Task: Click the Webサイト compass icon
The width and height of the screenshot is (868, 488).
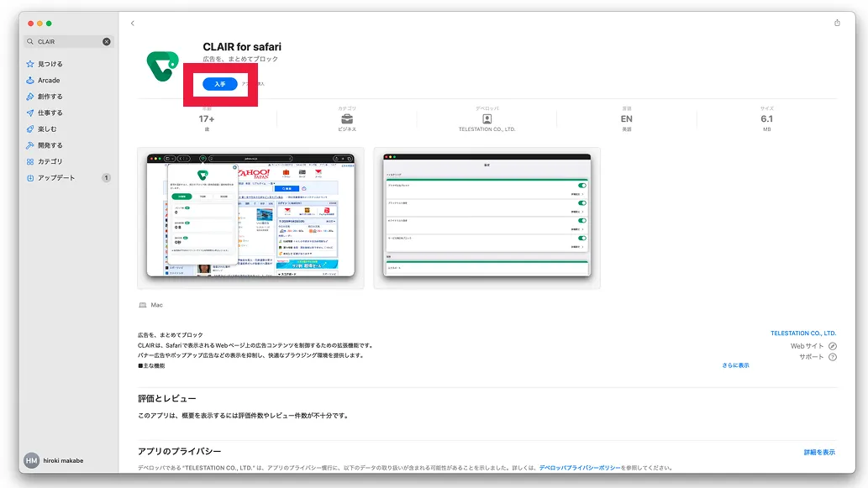Action: point(833,346)
